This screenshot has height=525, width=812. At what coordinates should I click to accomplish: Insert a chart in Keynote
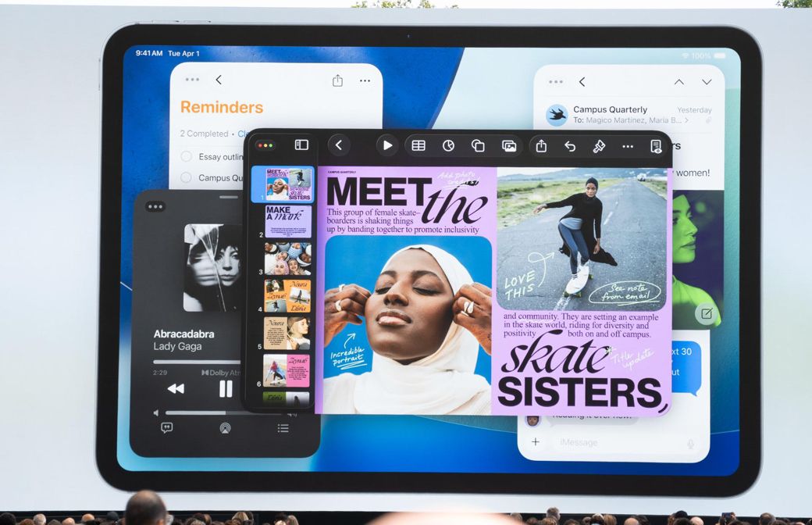point(448,145)
